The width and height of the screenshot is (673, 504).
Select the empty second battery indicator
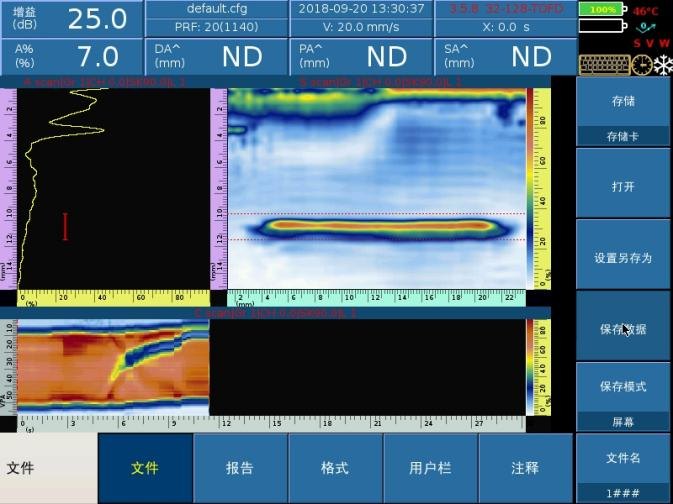[x=603, y=26]
